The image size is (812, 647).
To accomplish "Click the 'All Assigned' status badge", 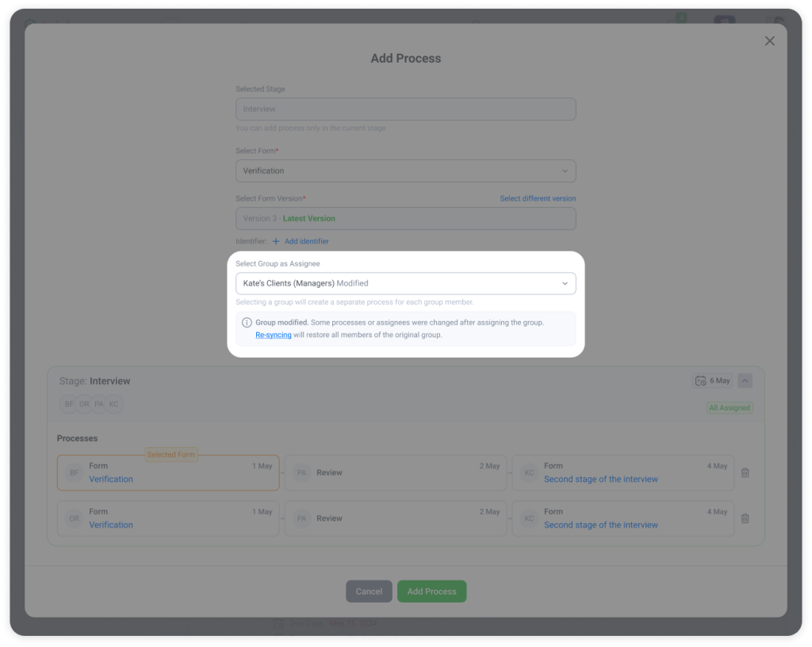I will [x=730, y=408].
